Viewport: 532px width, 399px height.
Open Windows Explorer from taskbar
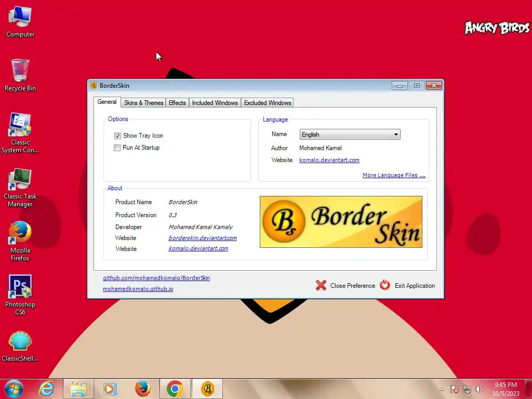[x=78, y=389]
